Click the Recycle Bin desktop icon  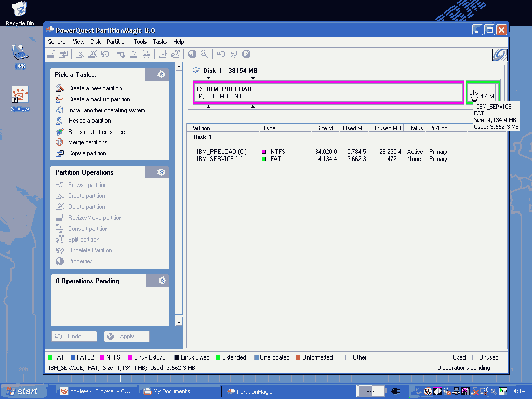(x=20, y=9)
